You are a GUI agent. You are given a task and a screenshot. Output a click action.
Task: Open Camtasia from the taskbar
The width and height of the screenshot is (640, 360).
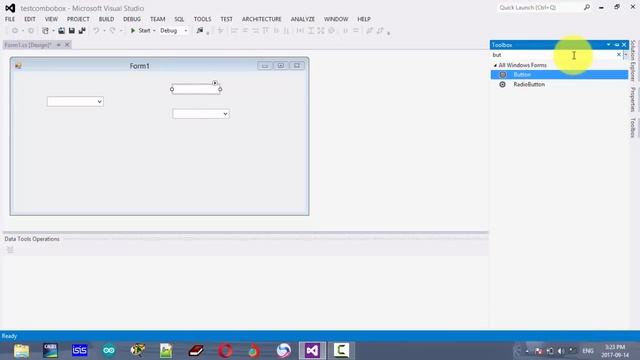tap(341, 351)
